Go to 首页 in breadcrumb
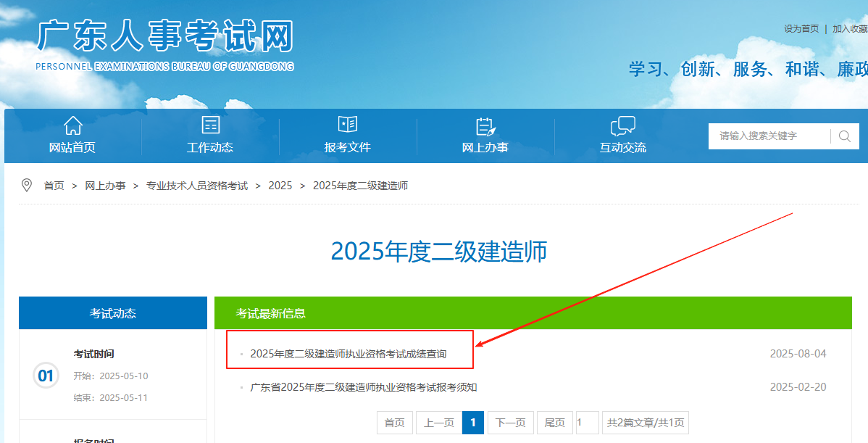The image size is (868, 443). point(54,186)
